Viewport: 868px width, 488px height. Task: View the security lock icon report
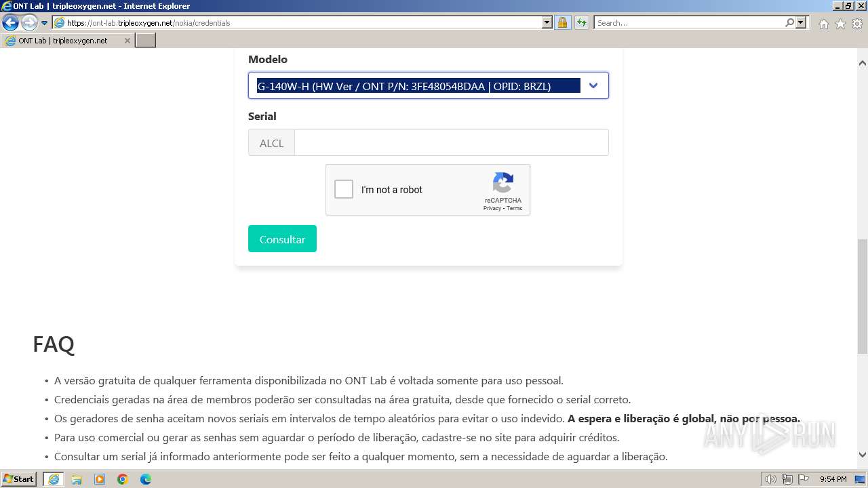click(x=562, y=23)
